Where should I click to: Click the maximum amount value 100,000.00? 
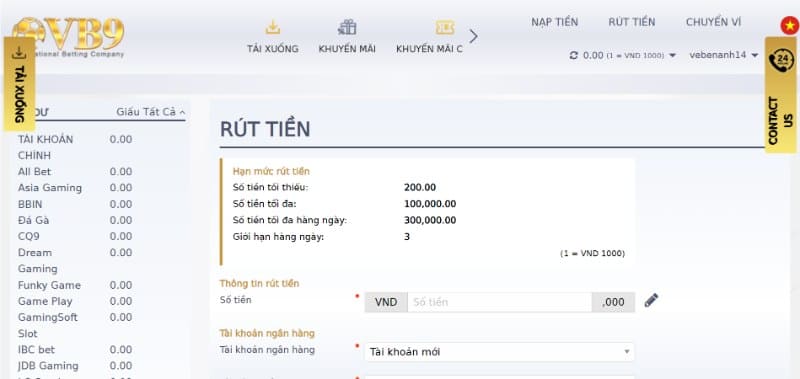point(430,204)
